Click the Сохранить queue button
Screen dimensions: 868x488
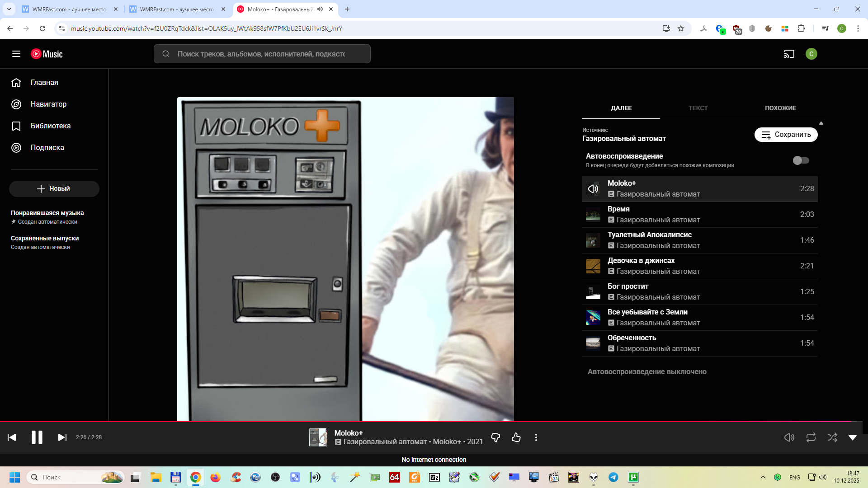pyautogui.click(x=786, y=135)
